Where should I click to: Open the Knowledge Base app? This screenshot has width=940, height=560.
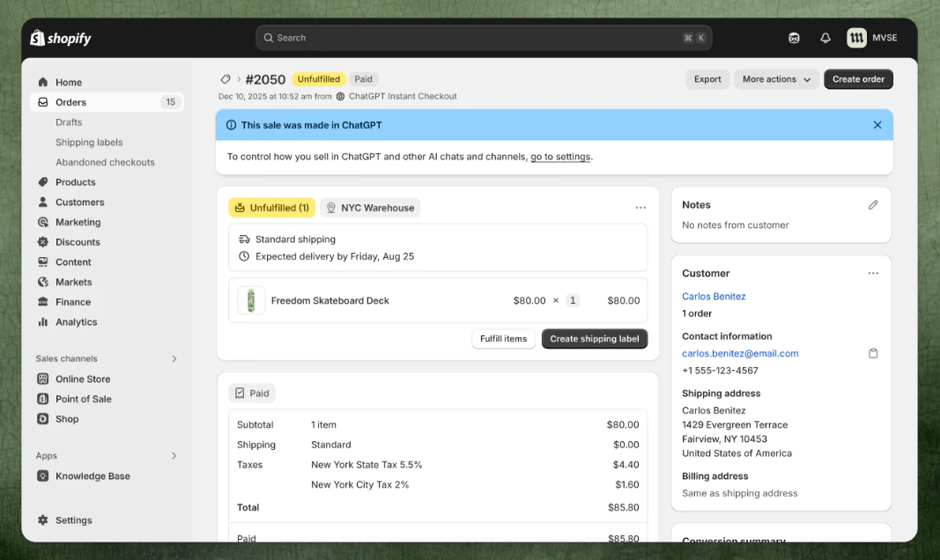tap(92, 475)
